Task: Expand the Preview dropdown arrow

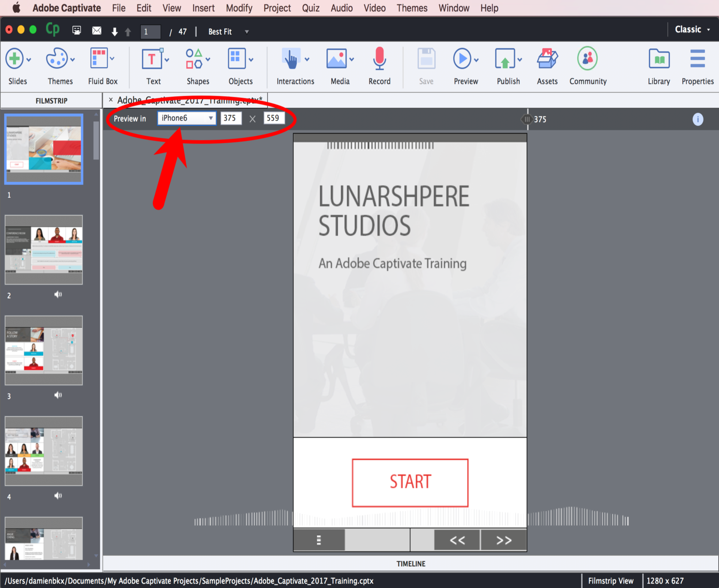Action: tap(476, 60)
